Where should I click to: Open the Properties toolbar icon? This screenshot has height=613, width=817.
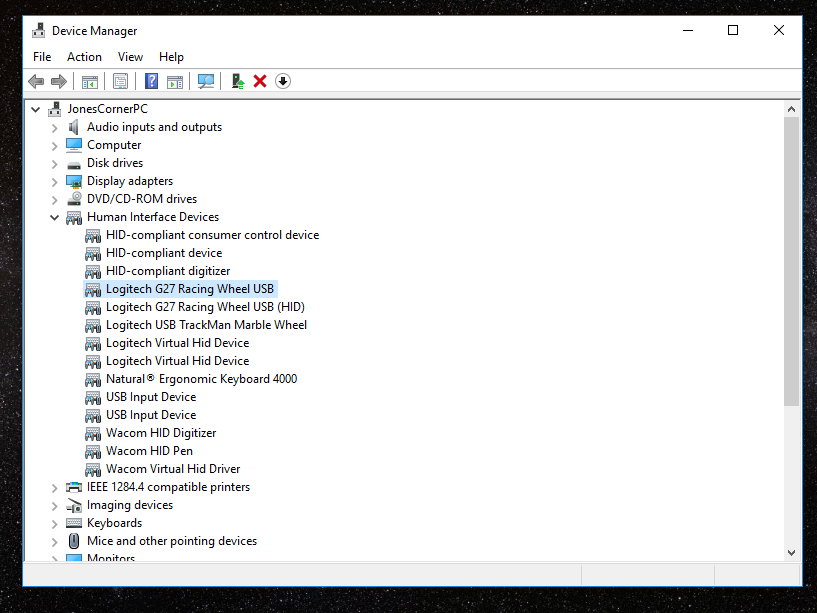(120, 81)
